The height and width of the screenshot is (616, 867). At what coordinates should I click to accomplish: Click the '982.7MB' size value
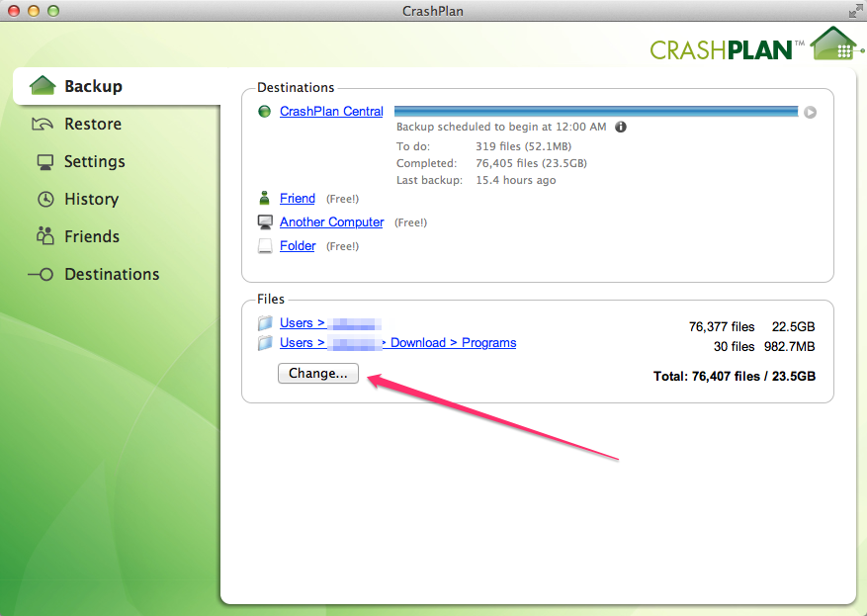click(790, 347)
